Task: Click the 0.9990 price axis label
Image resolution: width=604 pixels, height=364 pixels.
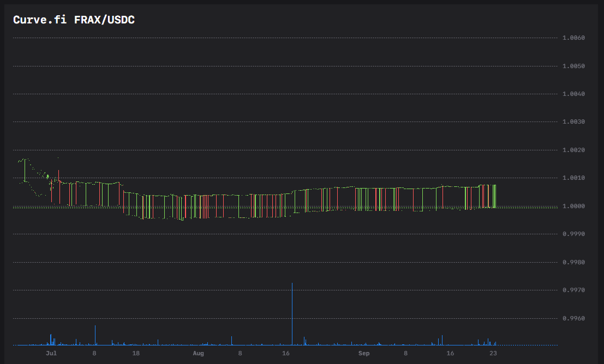Action: pos(573,234)
